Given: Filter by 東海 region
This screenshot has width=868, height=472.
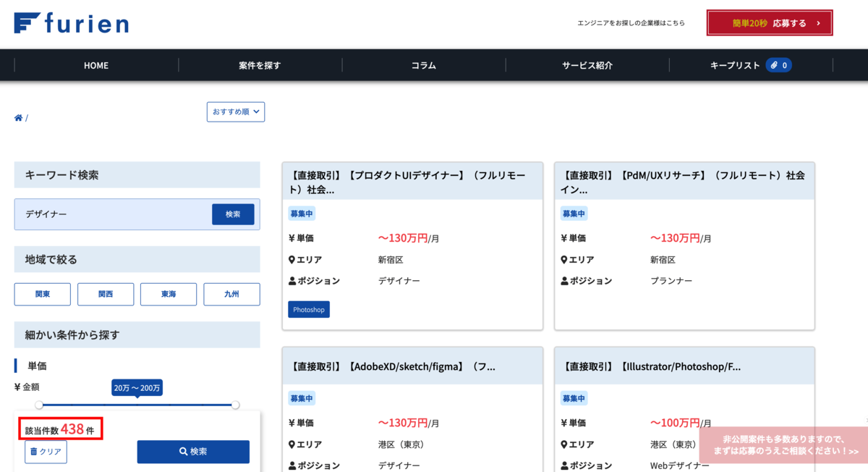Looking at the screenshot, I should click(169, 295).
